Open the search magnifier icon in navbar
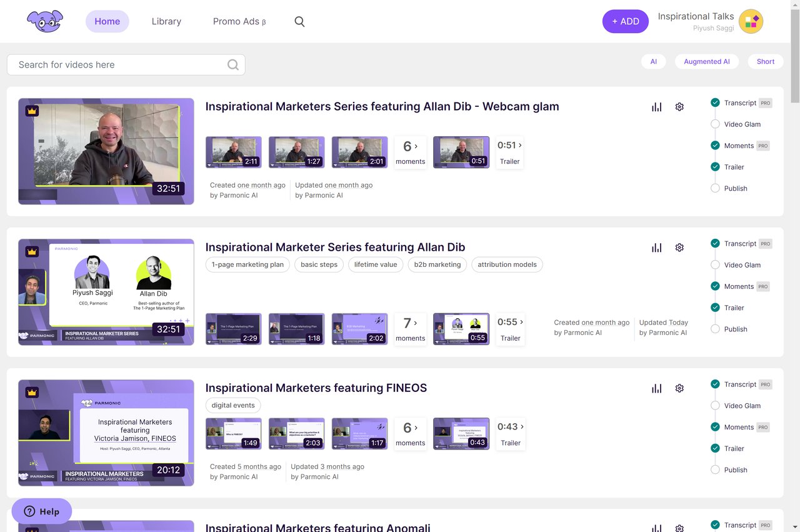Viewport: 800px width, 532px height. [x=299, y=21]
